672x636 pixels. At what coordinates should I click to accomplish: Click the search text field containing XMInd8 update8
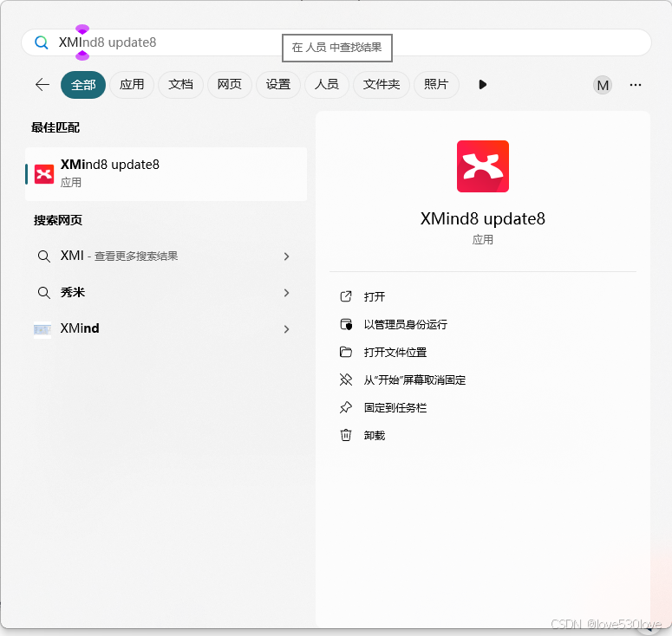click(x=336, y=42)
